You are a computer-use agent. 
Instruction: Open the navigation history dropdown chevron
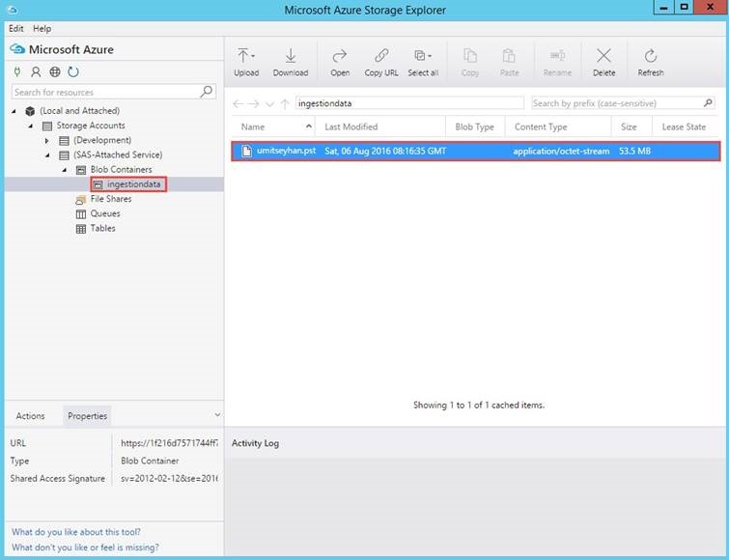coord(269,104)
